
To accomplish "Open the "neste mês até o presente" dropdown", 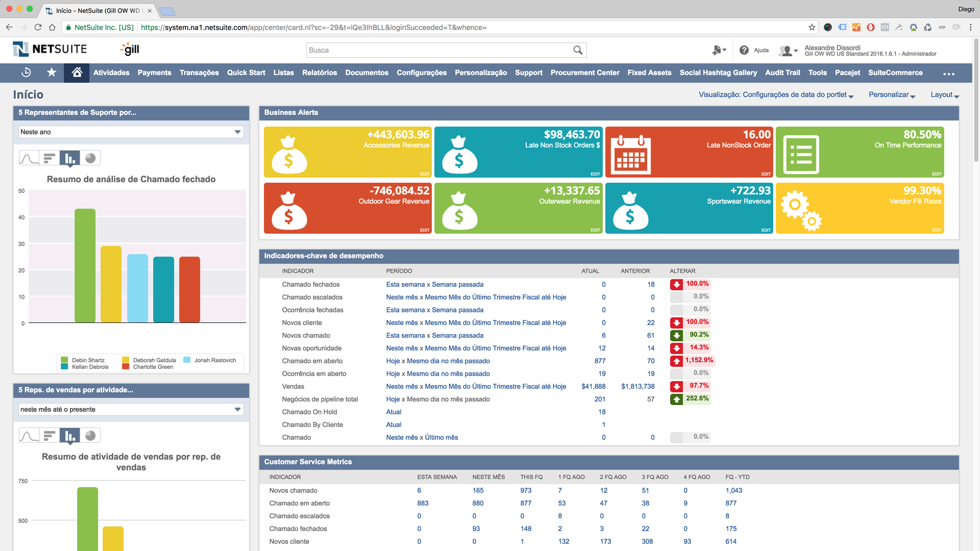I will (237, 410).
